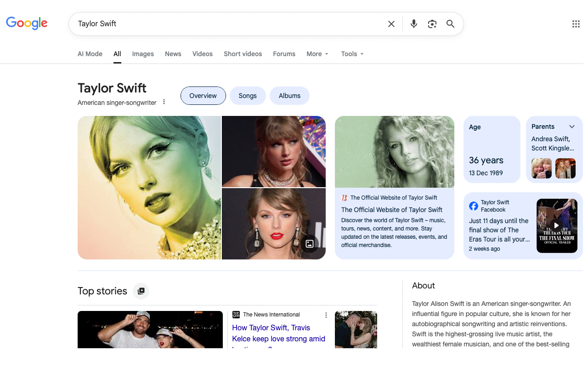The width and height of the screenshot is (588, 368).
Task: Click the curly-hair official website image
Action: (395, 152)
